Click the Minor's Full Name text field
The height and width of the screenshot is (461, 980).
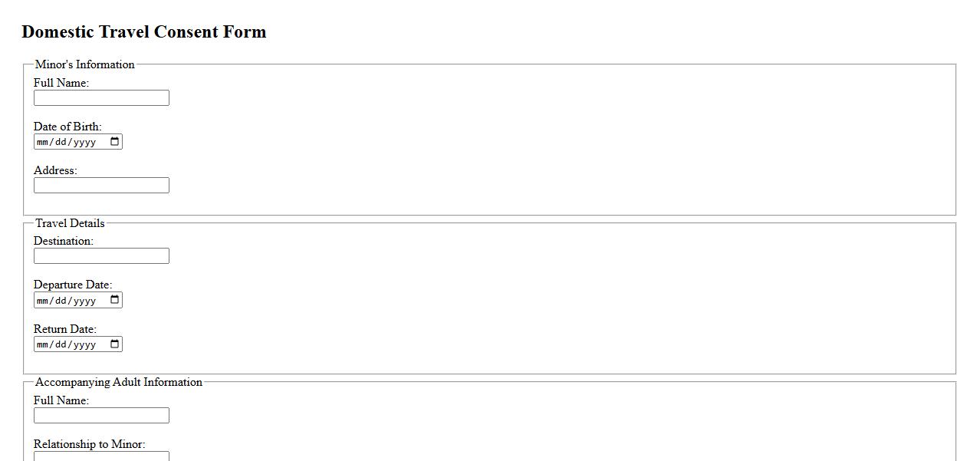(101, 98)
